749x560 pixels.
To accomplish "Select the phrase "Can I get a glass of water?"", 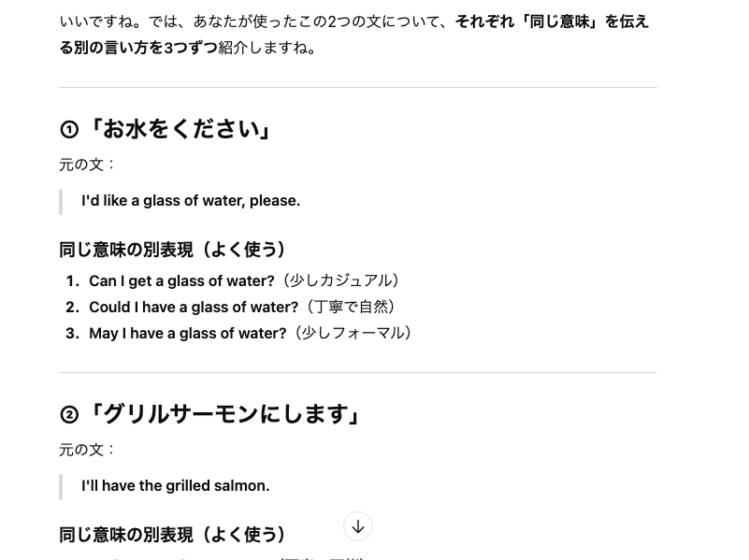I will [181, 280].
